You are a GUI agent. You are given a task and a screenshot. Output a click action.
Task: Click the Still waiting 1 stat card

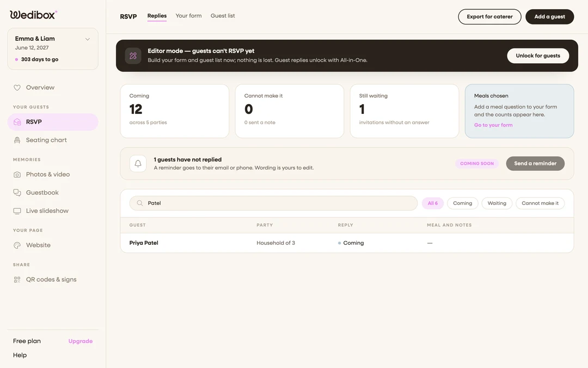pyautogui.click(x=404, y=111)
